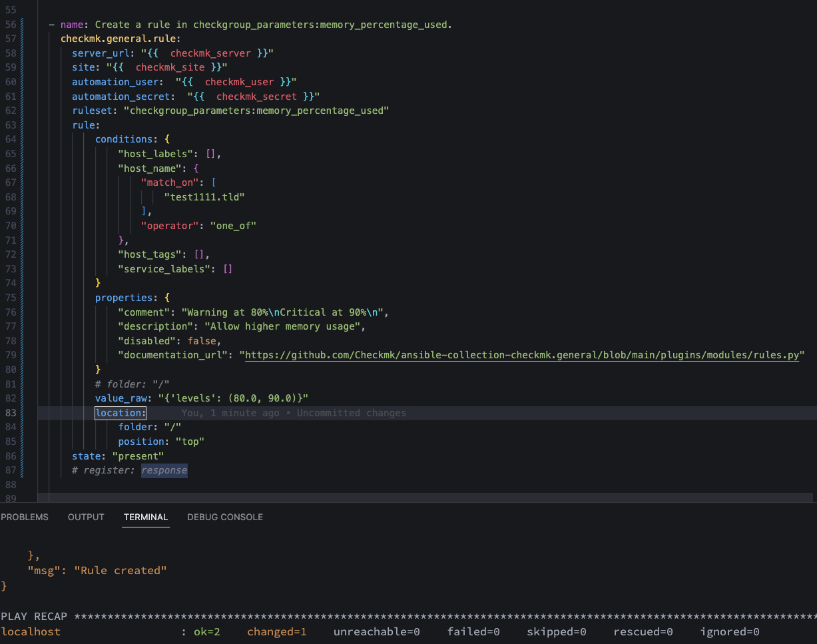Switch to the PROBLEMS panel tab
Viewport: 817px width, 644px height.
[25, 517]
